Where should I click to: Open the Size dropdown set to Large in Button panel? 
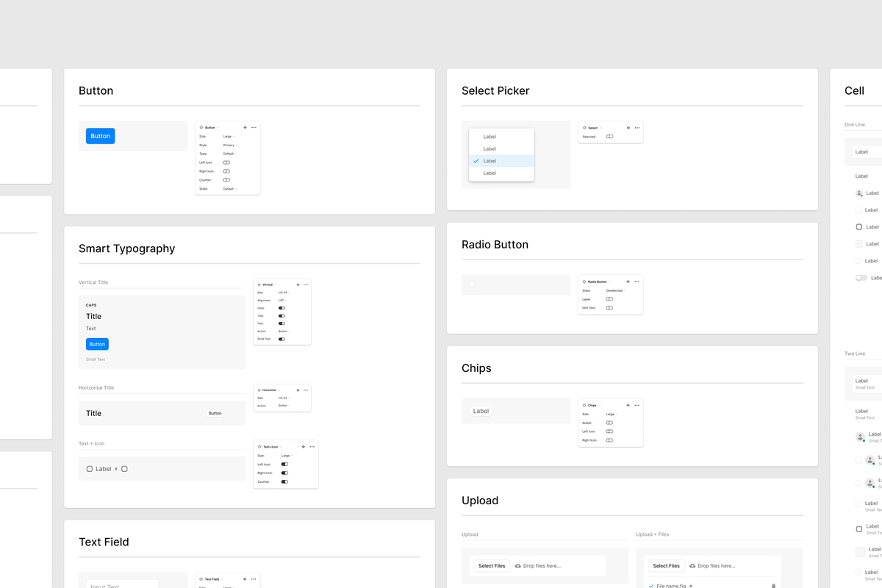click(x=228, y=136)
